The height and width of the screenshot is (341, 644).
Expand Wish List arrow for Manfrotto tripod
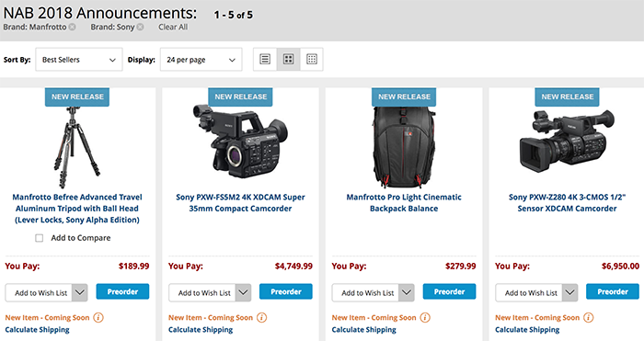pos(80,292)
